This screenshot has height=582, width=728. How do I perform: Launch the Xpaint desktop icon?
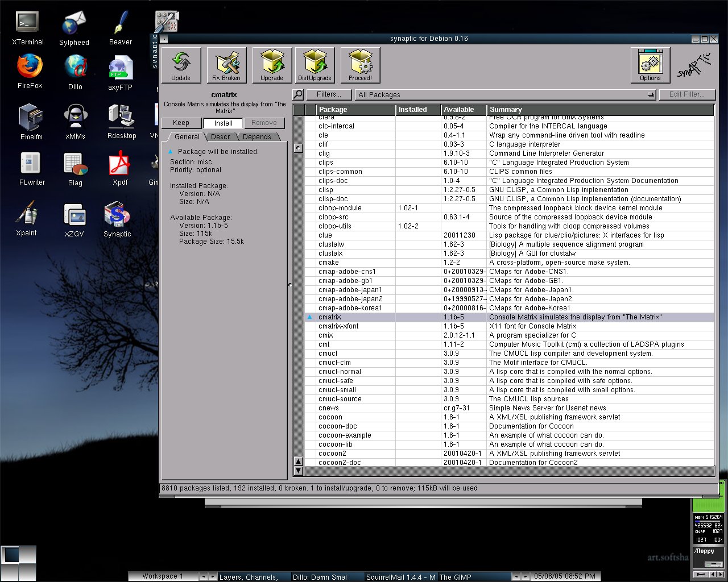(26, 218)
